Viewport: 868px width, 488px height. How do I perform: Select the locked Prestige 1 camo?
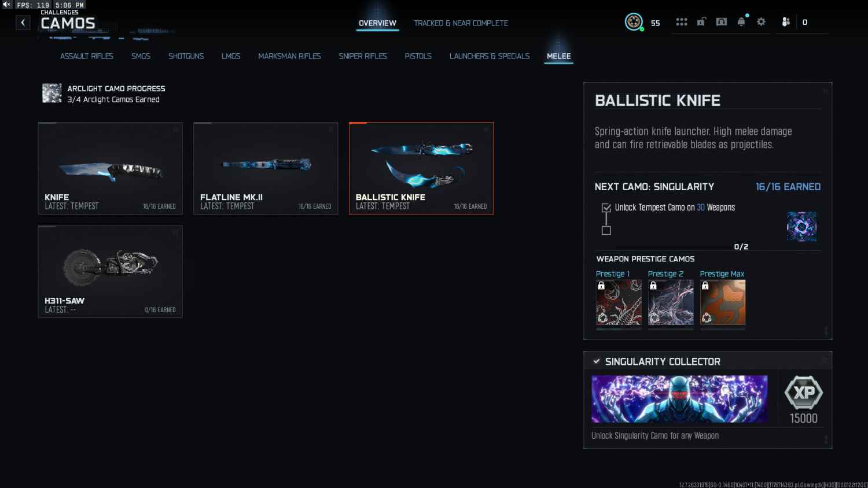pyautogui.click(x=619, y=302)
